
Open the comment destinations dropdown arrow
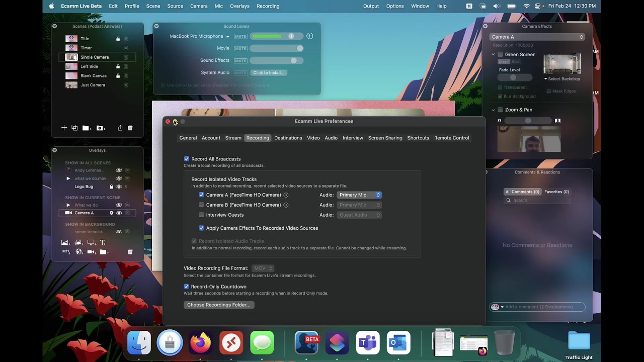point(502,307)
